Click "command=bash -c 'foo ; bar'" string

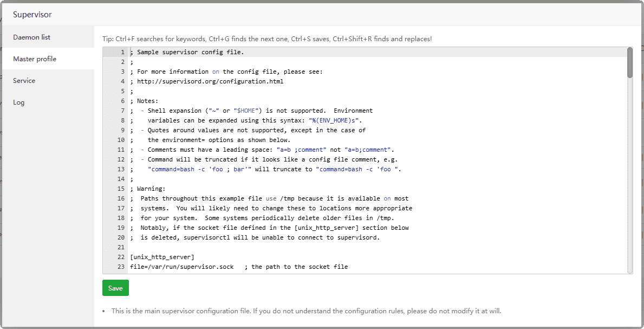pyautogui.click(x=200, y=169)
